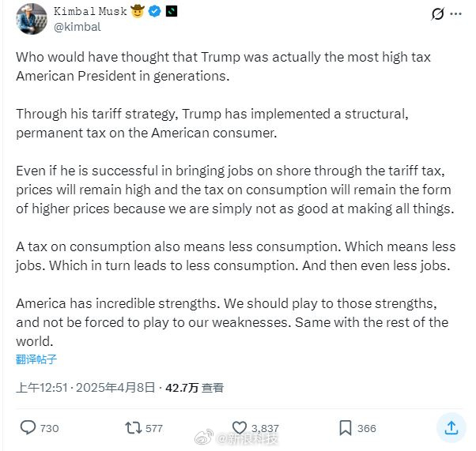Open Kimbal Musk's profile picture
This screenshot has width=476, height=451.
[31, 18]
